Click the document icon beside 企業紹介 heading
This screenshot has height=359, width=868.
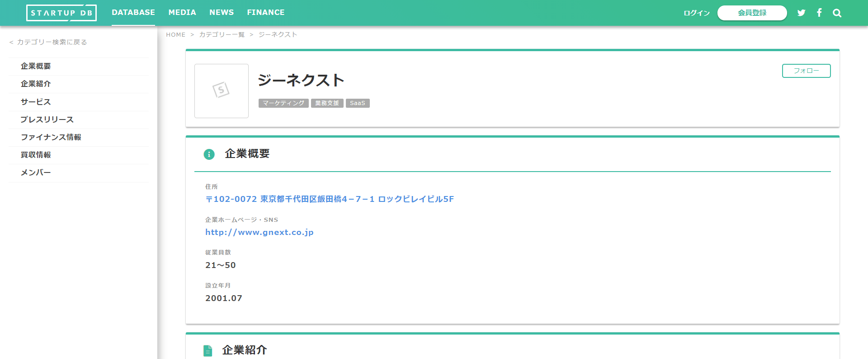click(208, 350)
